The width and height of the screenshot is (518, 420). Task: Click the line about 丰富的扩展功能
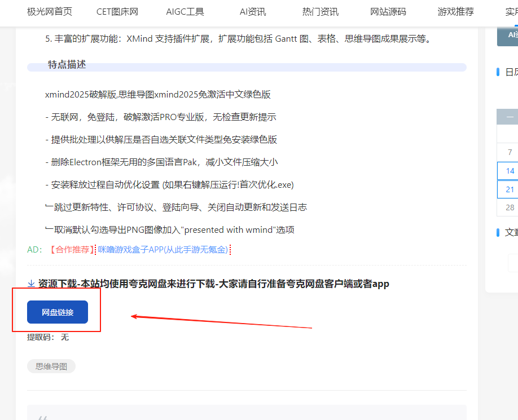239,39
